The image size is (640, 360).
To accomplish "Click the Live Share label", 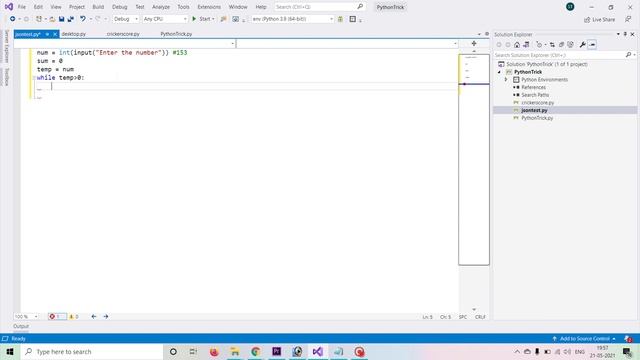I will [x=603, y=20].
